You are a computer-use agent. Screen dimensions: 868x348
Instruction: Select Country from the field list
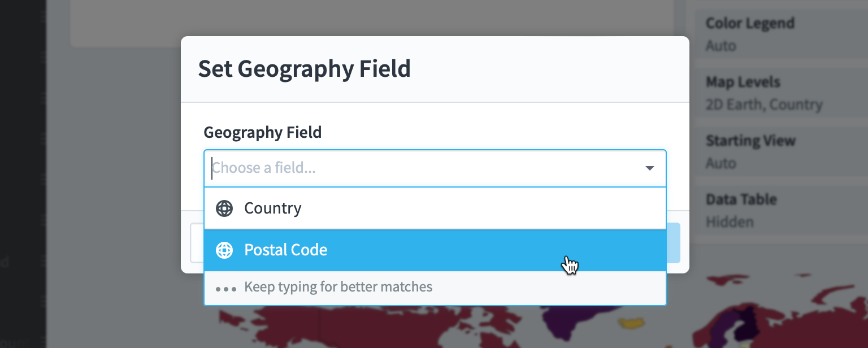435,208
